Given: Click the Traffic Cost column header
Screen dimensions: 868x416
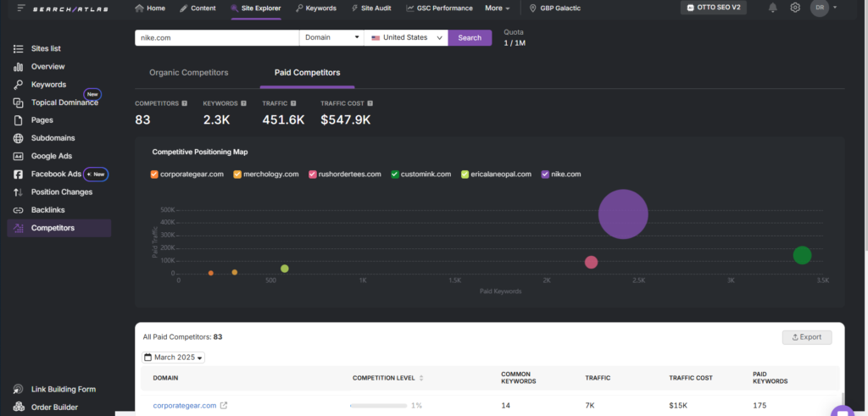Looking at the screenshot, I should 690,378.
